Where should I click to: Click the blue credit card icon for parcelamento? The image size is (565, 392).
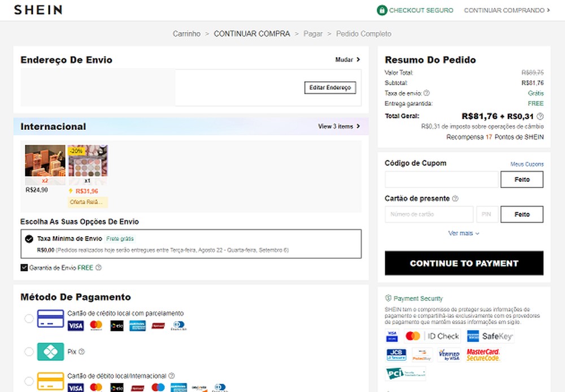pos(51,318)
